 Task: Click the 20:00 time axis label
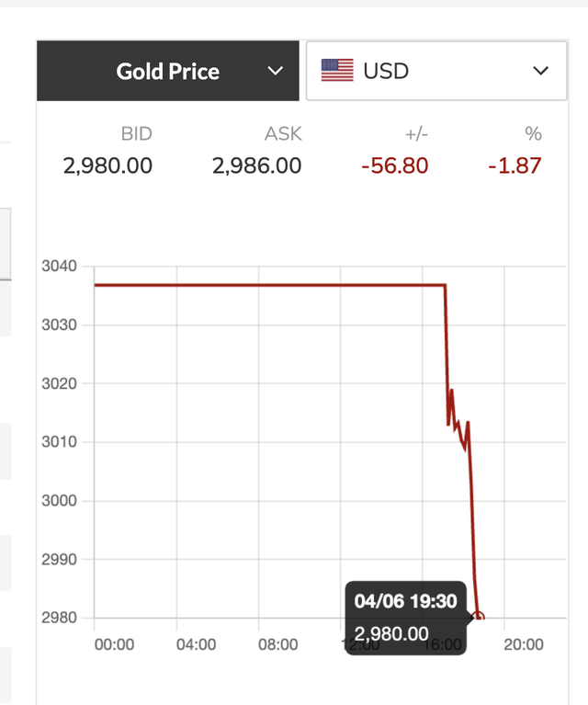tap(524, 645)
